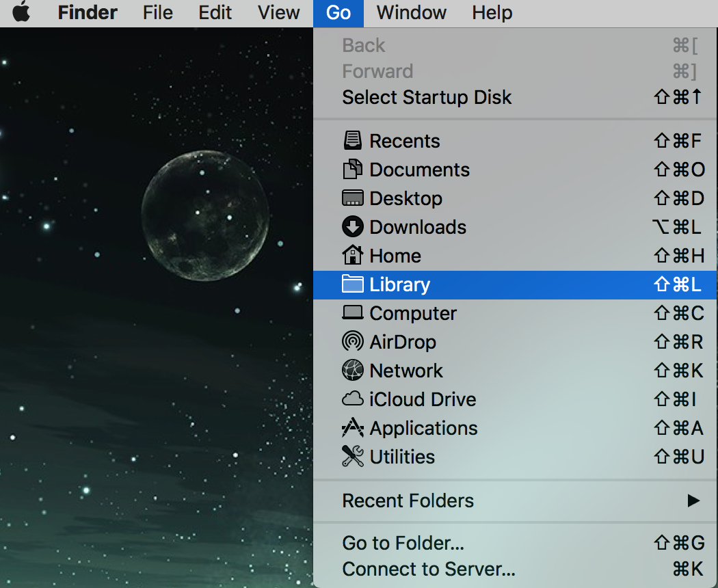Open the View menu
This screenshot has height=588, width=718.
278,12
